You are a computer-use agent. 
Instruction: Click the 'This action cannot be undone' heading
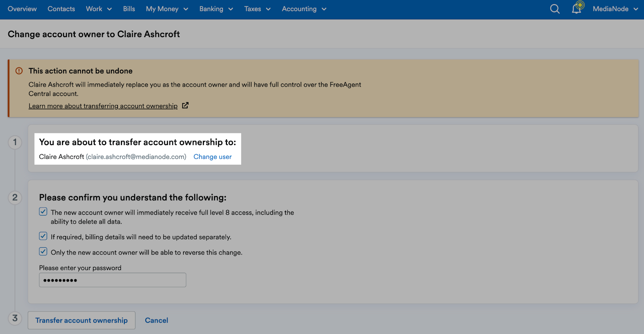pos(80,71)
